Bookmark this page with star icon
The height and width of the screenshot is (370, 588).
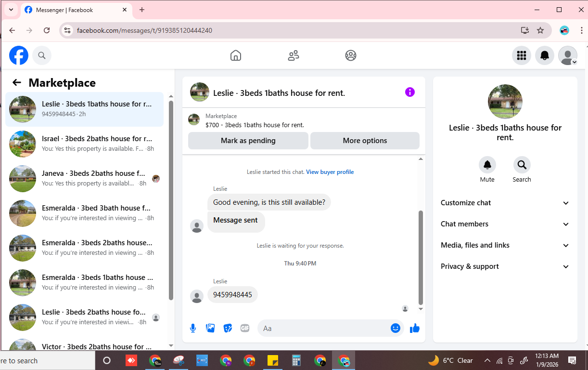[540, 30]
